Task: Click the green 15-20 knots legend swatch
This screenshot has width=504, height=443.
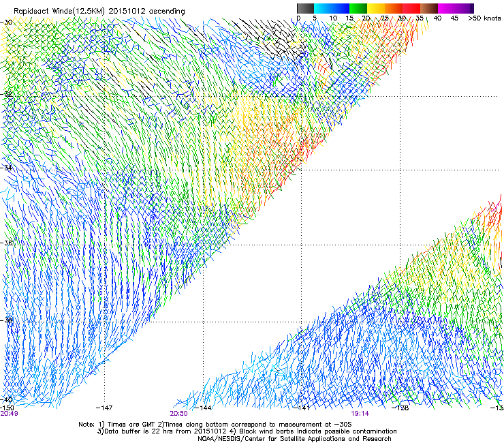Action: 358,8
